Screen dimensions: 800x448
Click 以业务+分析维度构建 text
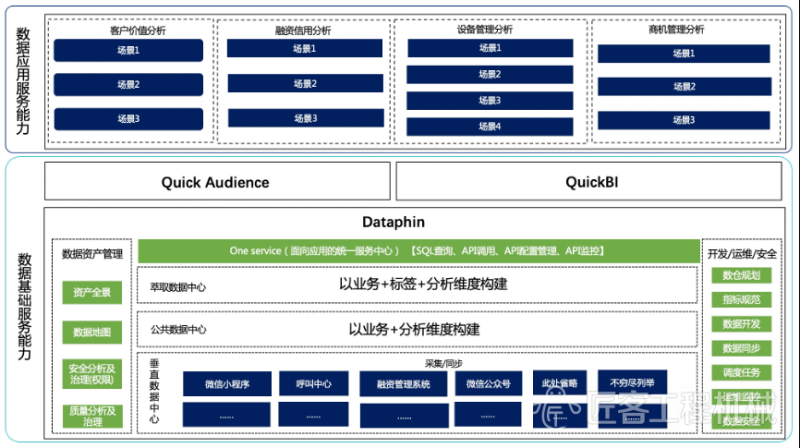(414, 330)
